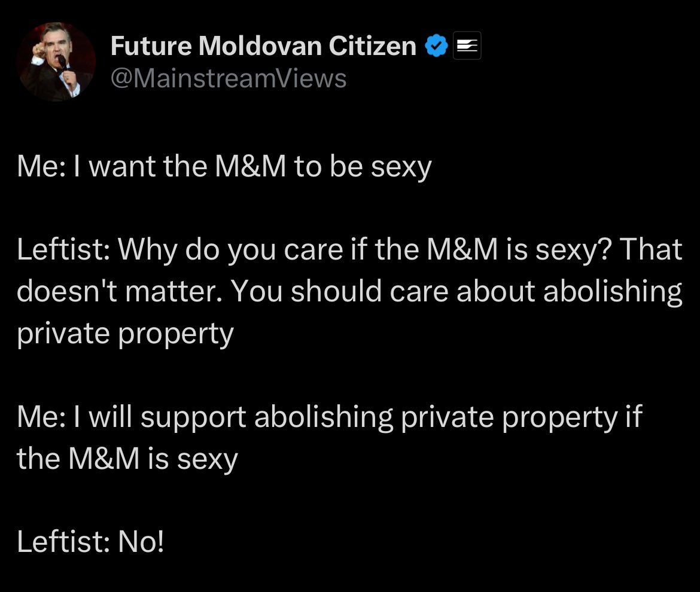
Task: Click the word 'Why' in the tweet
Action: pyautogui.click(x=147, y=250)
